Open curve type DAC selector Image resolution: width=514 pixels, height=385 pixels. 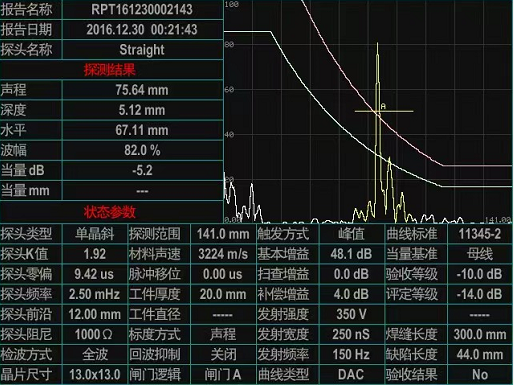tap(351, 375)
